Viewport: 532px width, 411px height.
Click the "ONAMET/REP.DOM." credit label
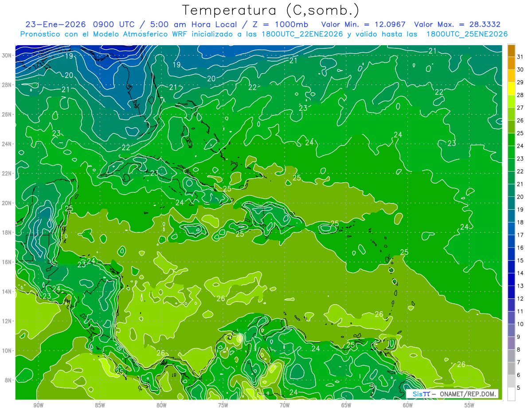click(468, 394)
